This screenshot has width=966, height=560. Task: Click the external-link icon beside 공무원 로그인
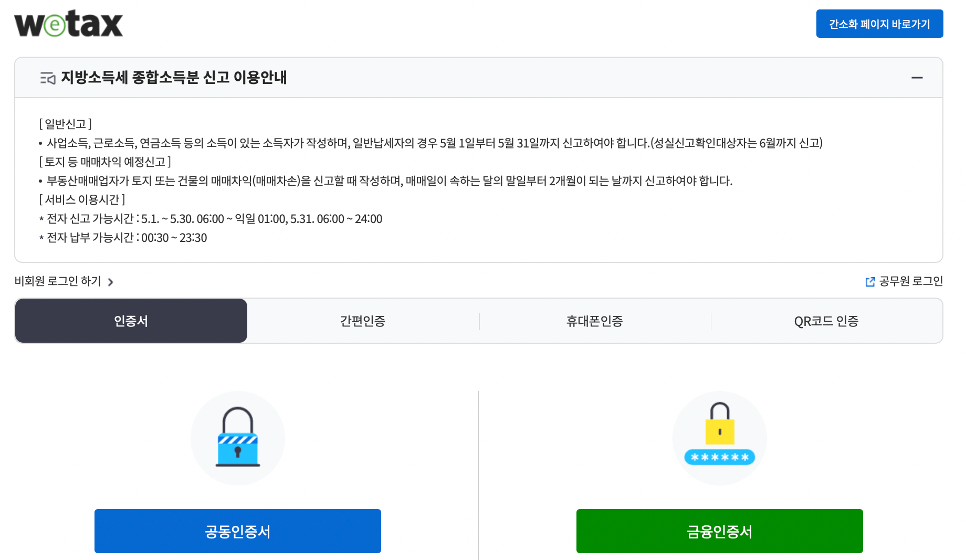point(870,281)
